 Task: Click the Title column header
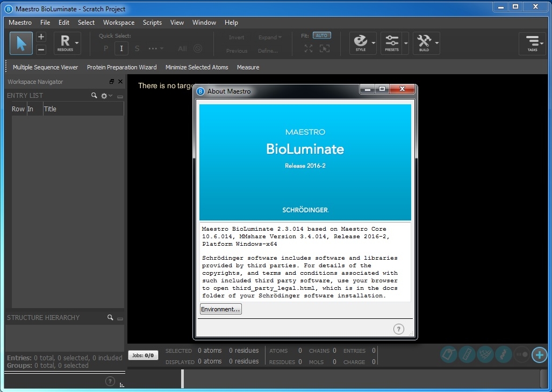[83, 109]
